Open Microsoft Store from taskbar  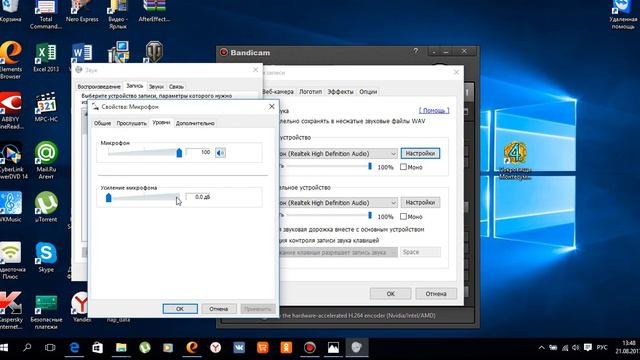pyautogui.click(x=98, y=347)
